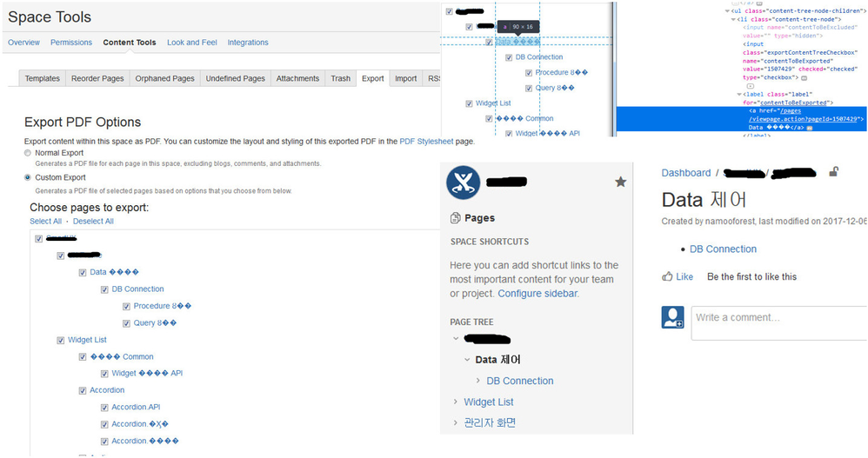The height and width of the screenshot is (458, 868).
Task: Collapse the Data 제어 node in page tree
Action: [467, 360]
